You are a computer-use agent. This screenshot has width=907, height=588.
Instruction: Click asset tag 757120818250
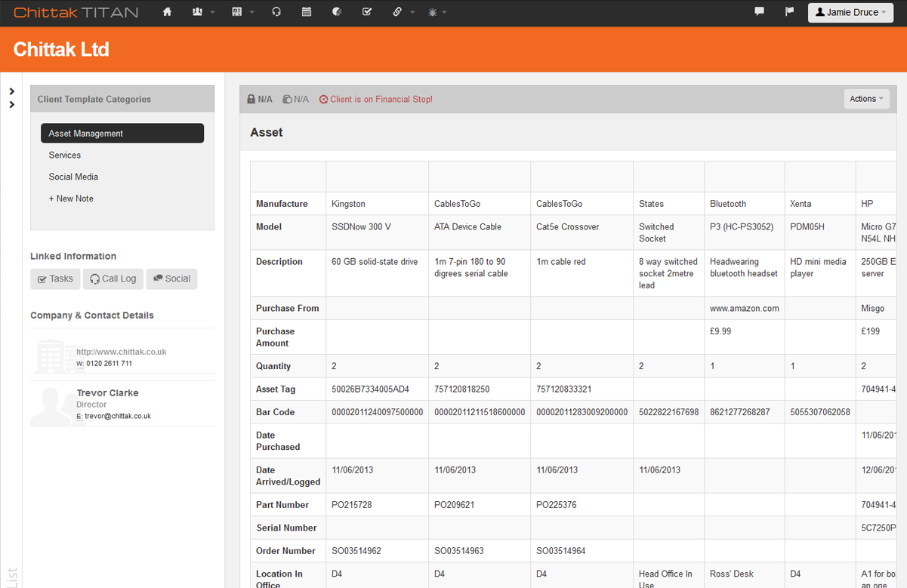[462, 389]
